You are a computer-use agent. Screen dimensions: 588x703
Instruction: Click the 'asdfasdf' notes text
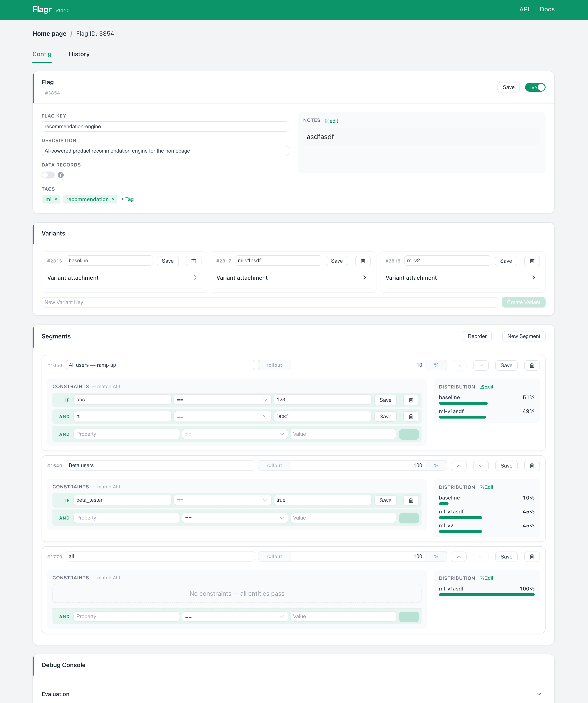(320, 137)
